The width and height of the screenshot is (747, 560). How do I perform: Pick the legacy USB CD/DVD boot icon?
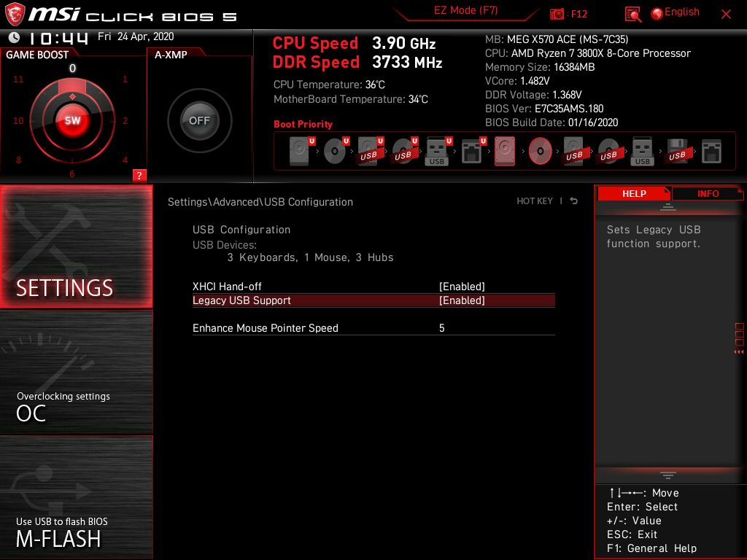point(609,151)
